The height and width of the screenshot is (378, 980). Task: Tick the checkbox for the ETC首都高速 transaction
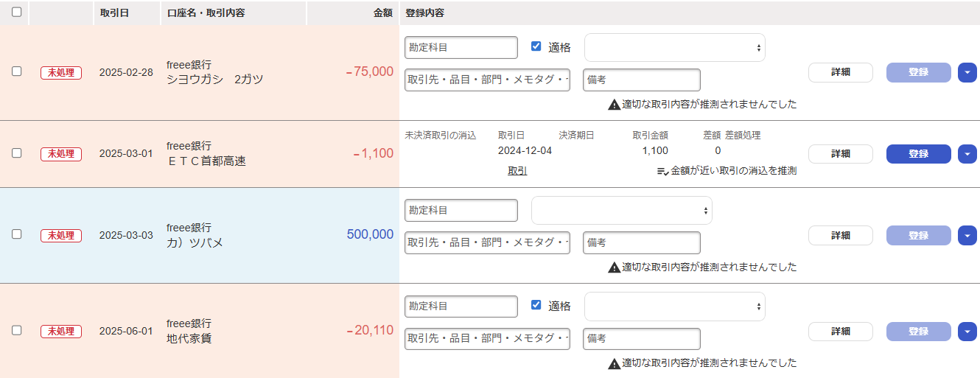[x=16, y=153]
